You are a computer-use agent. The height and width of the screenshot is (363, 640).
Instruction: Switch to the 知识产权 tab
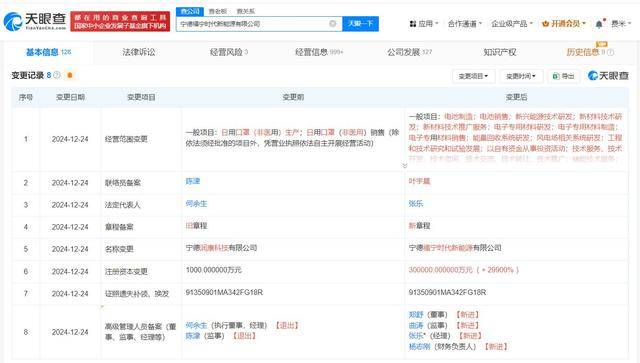[x=500, y=52]
